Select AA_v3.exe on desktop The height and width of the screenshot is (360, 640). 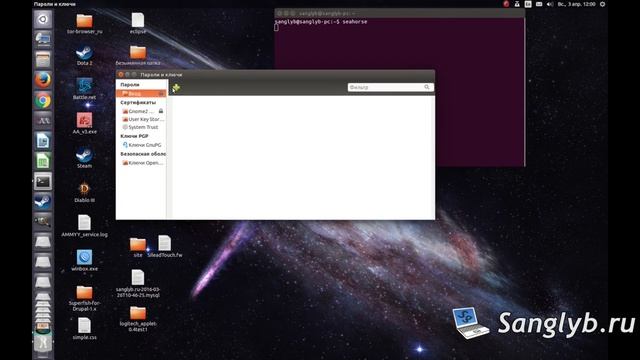84,124
